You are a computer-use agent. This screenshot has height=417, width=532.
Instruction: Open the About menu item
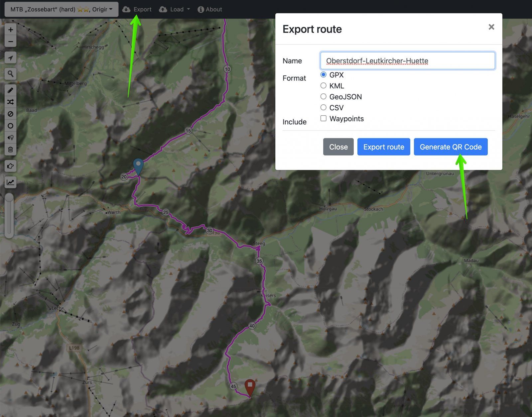[x=210, y=9]
